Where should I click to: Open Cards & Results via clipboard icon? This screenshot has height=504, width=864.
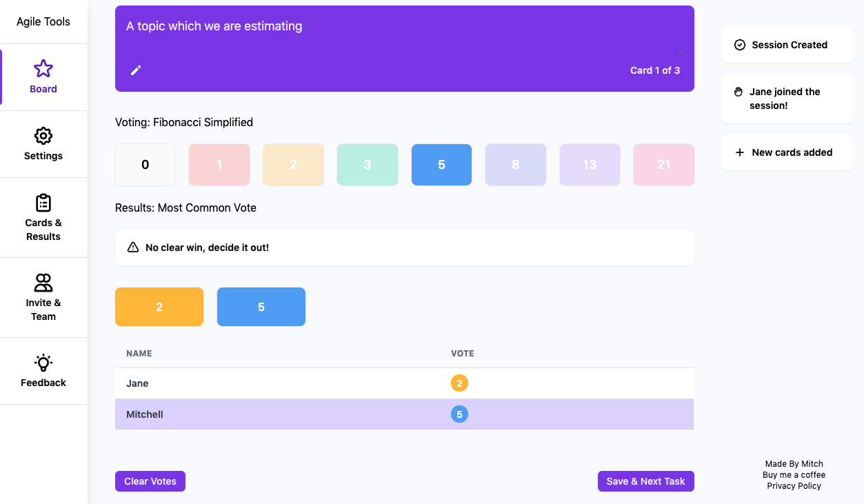pos(43,203)
